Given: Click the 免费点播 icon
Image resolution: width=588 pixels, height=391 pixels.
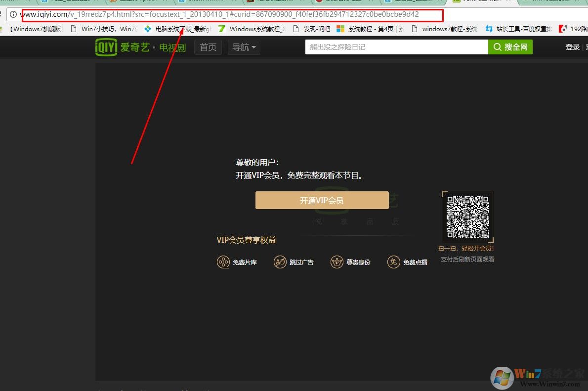Looking at the screenshot, I should point(393,262).
